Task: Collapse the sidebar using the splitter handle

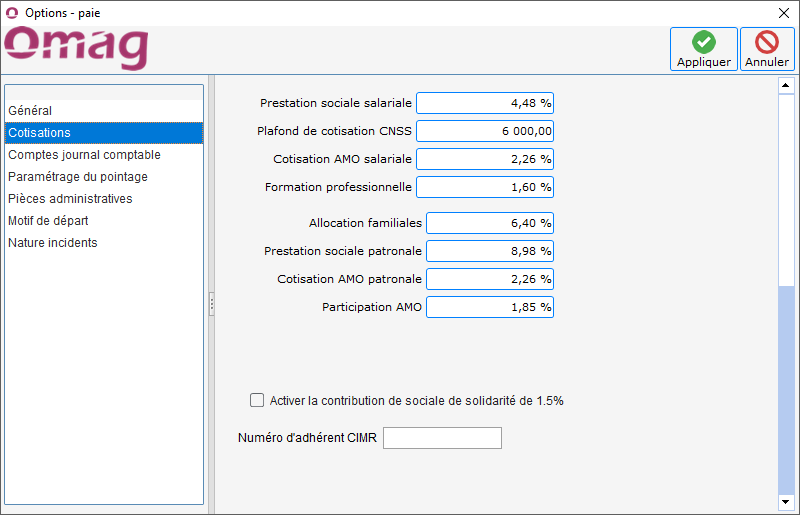Action: click(211, 304)
